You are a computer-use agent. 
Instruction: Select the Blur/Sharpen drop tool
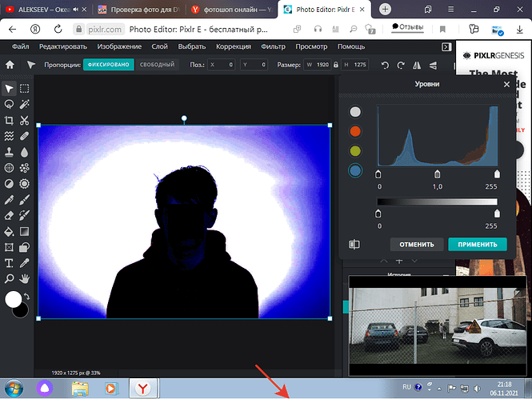tap(25, 152)
